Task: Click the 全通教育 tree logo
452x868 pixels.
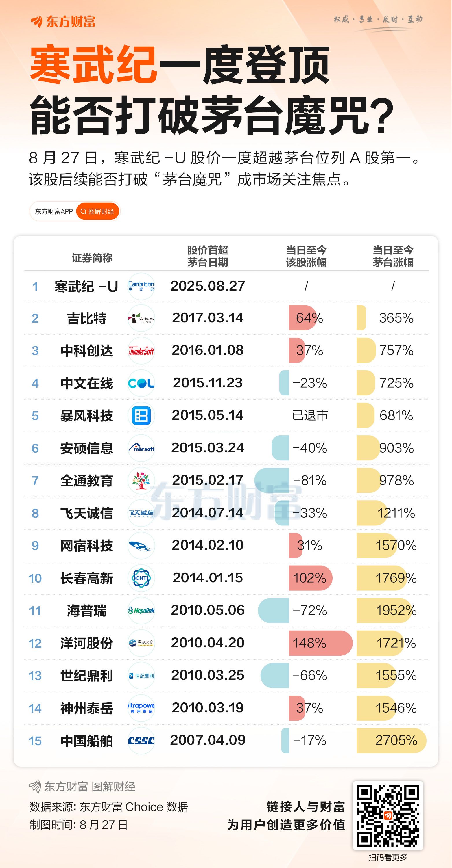Action: point(141,481)
